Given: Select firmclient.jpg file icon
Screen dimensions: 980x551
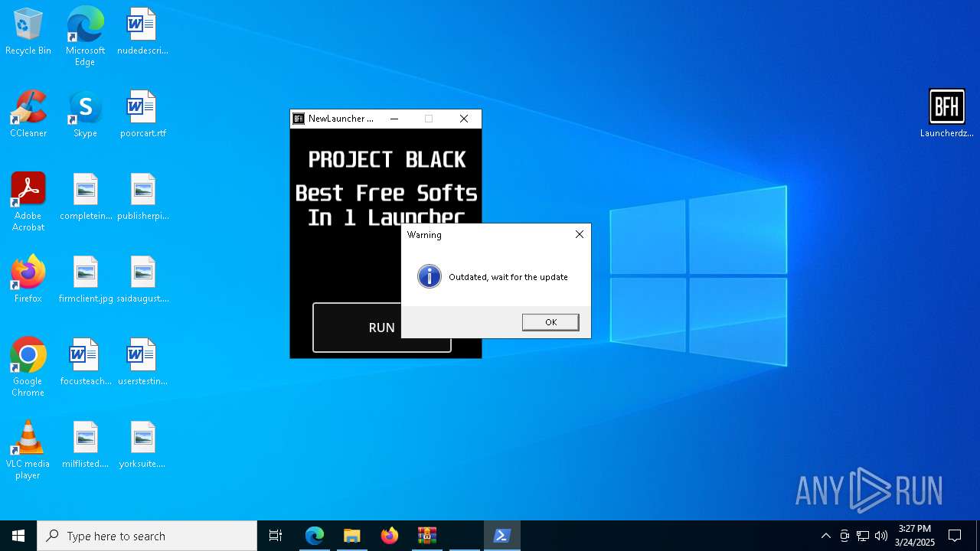Looking at the screenshot, I should click(x=85, y=280).
